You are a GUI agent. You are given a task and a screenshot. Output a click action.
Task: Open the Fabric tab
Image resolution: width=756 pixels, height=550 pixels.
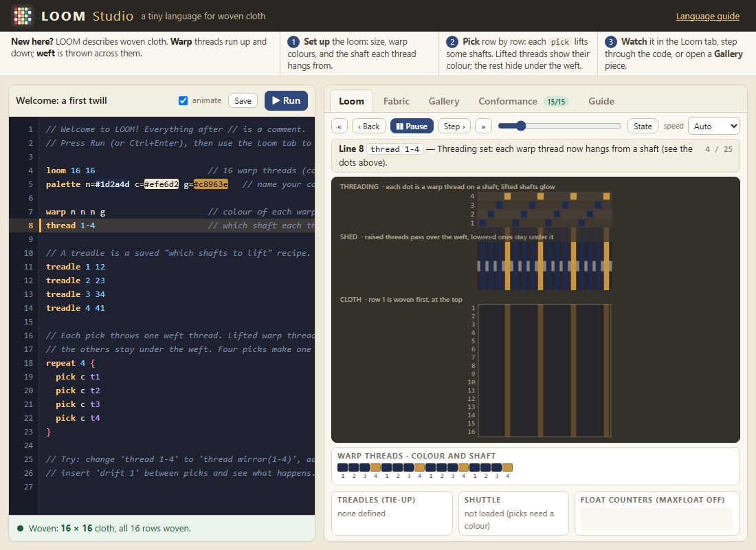(x=397, y=101)
